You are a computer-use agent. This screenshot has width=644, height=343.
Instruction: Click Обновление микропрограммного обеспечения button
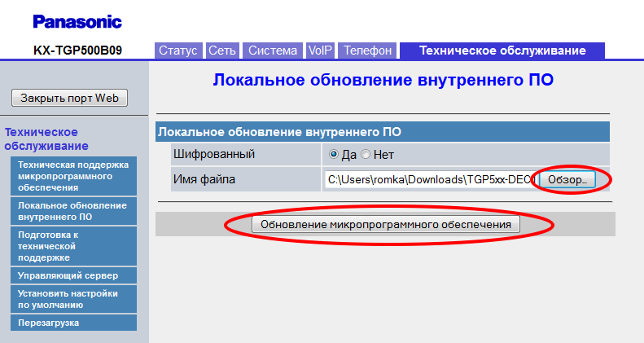click(386, 225)
